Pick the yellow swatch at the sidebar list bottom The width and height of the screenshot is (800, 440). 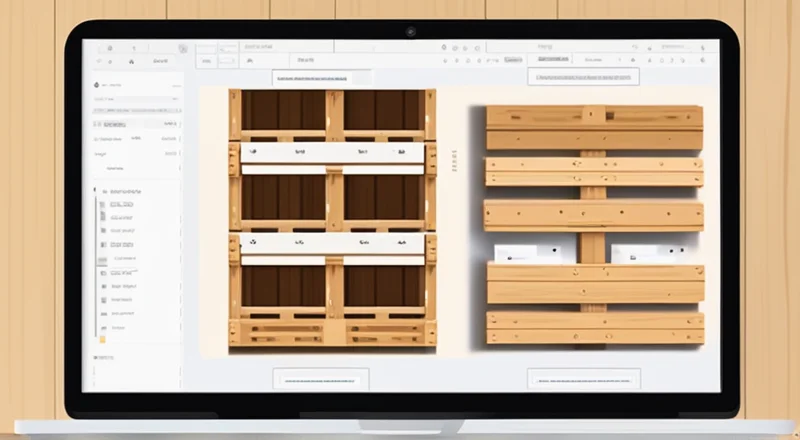(100, 339)
